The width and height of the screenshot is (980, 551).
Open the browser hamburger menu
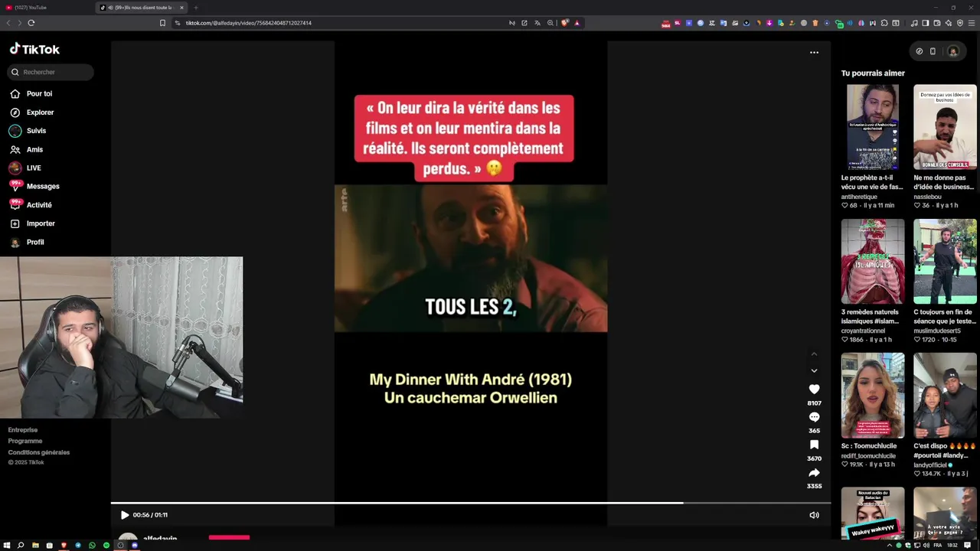click(972, 23)
